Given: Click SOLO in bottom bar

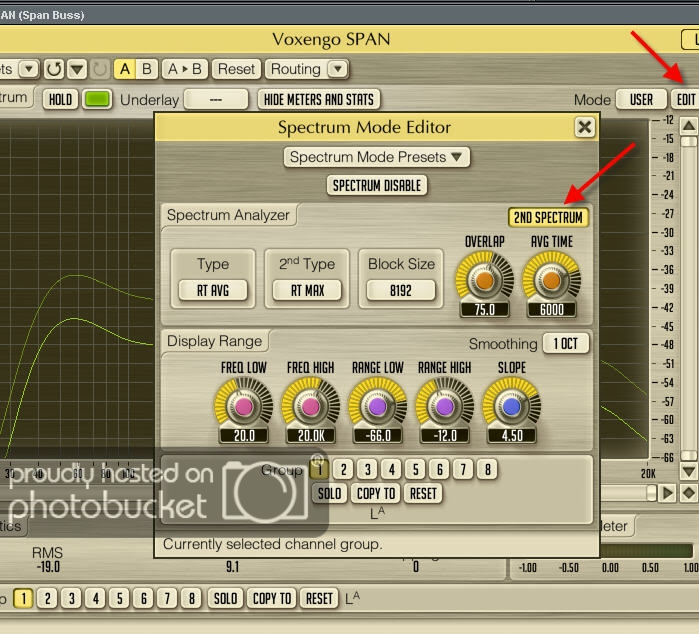Looking at the screenshot, I should [x=225, y=598].
